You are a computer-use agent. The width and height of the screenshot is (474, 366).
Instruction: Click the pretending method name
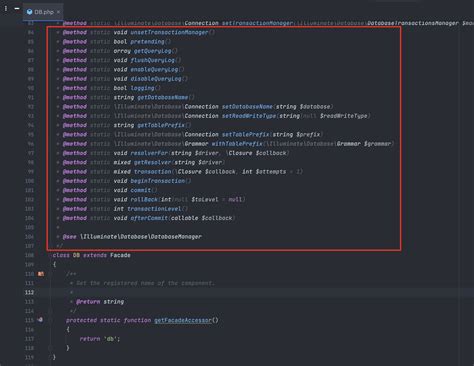coord(147,42)
